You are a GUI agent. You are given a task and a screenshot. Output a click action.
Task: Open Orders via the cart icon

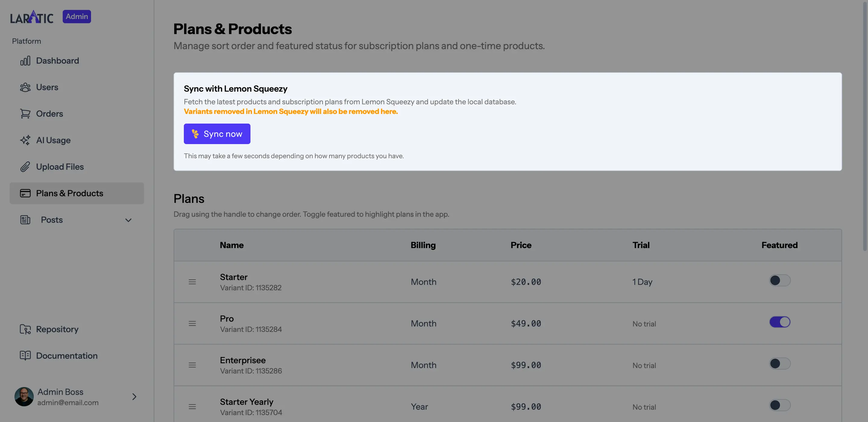[x=25, y=114]
